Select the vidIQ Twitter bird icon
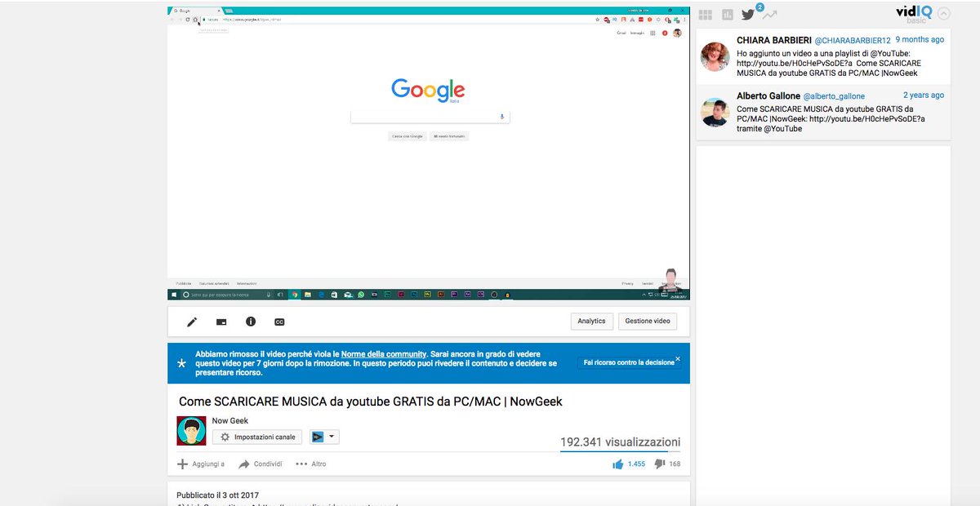Image resolution: width=980 pixels, height=506 pixels. [748, 15]
